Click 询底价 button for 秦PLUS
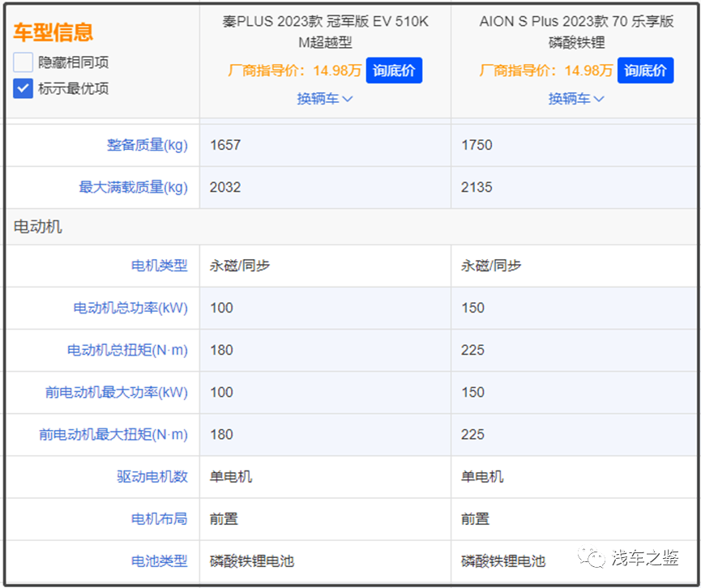The image size is (701, 588). click(x=394, y=70)
